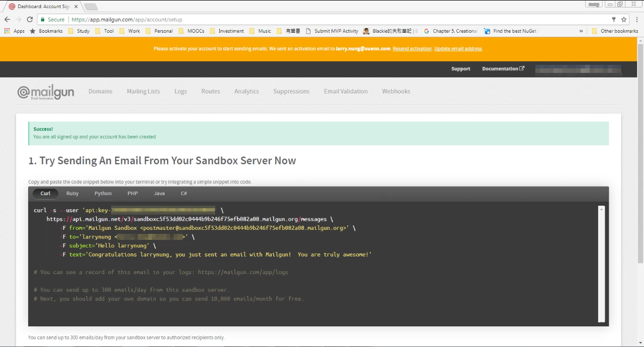The image size is (644, 347).
Task: Click the Update email address link
Action: point(458,49)
